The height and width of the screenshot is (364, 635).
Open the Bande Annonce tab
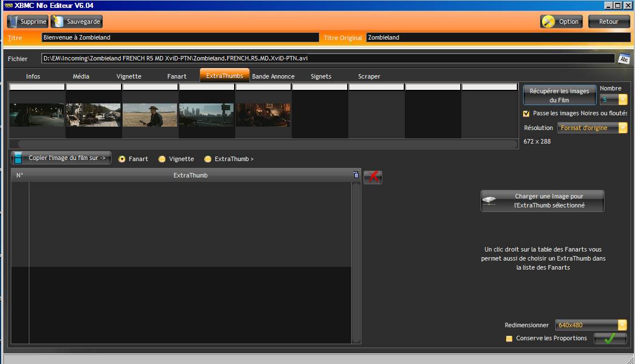(x=273, y=76)
